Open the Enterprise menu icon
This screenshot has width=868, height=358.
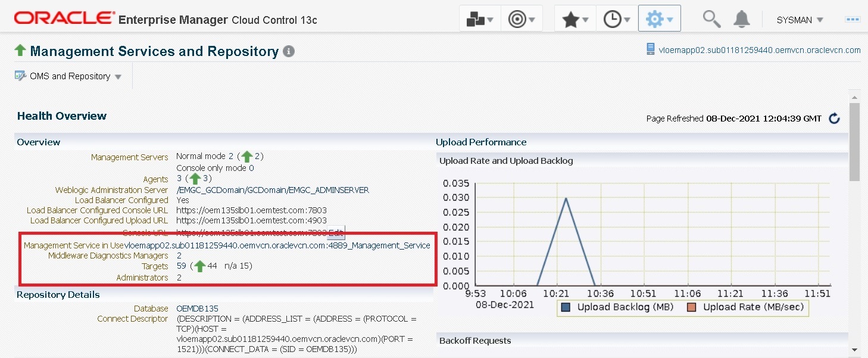[480, 19]
